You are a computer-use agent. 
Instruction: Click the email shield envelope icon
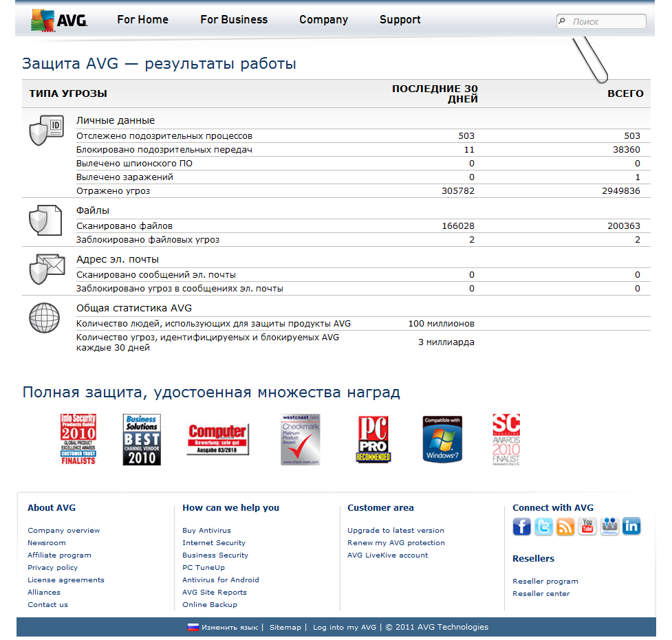(x=47, y=269)
